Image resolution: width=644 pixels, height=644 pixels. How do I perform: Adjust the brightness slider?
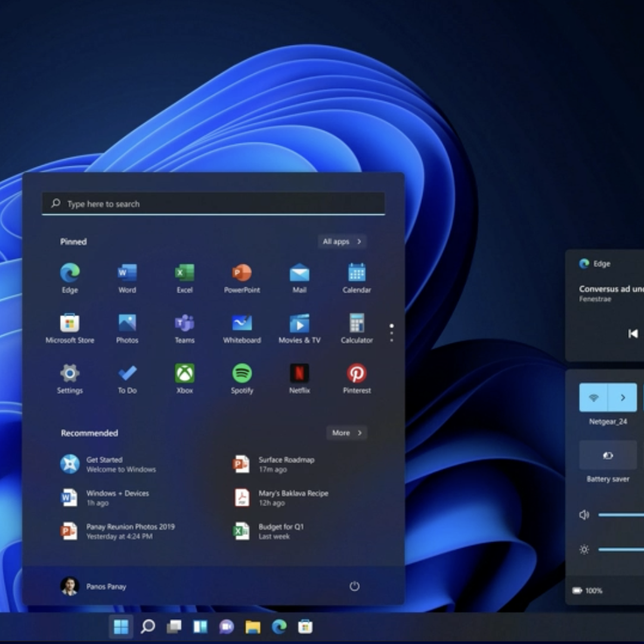(621, 549)
